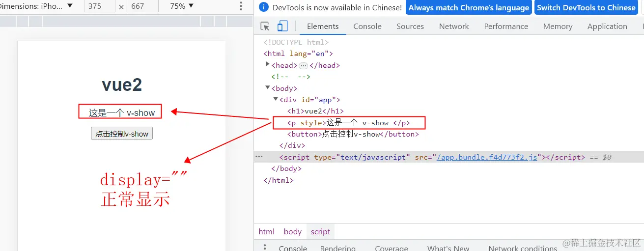This screenshot has width=644, height=251.
Task: Open the app.bundle.f4d773f2.js link
Action: click(x=487, y=157)
